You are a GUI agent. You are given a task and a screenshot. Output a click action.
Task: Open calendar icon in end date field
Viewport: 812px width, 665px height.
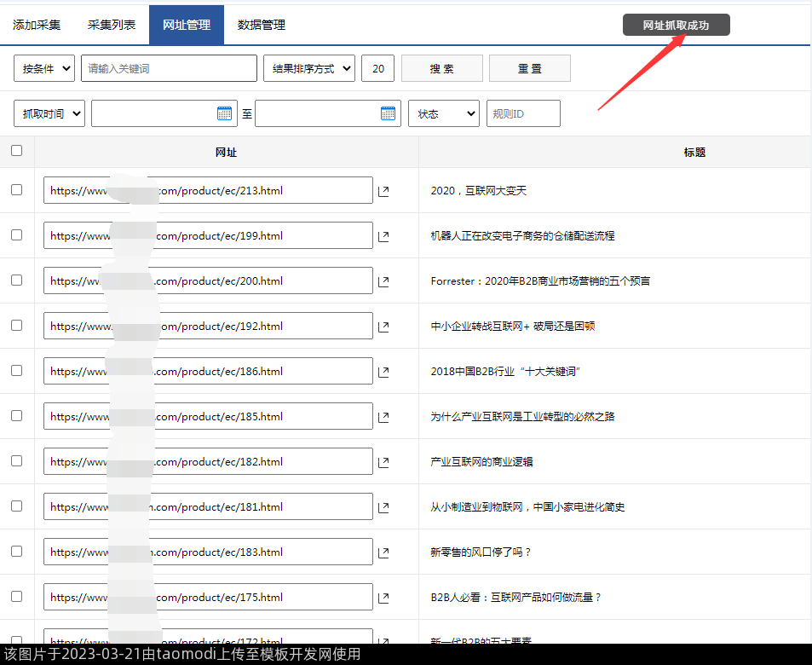[389, 113]
